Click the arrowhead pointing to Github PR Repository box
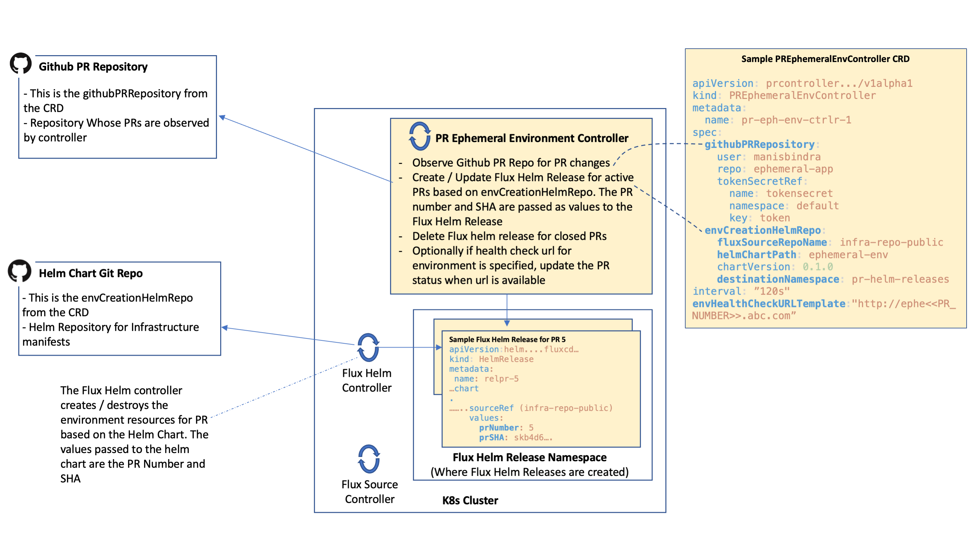 (222, 118)
